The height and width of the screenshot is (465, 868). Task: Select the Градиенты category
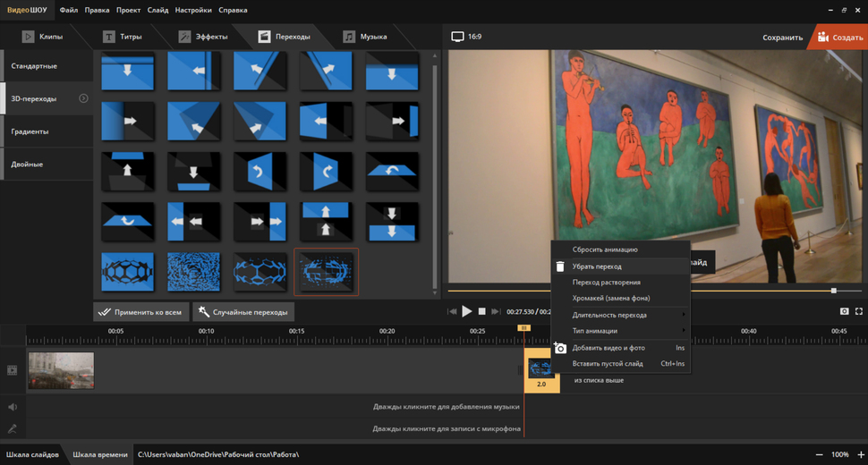coord(47,131)
